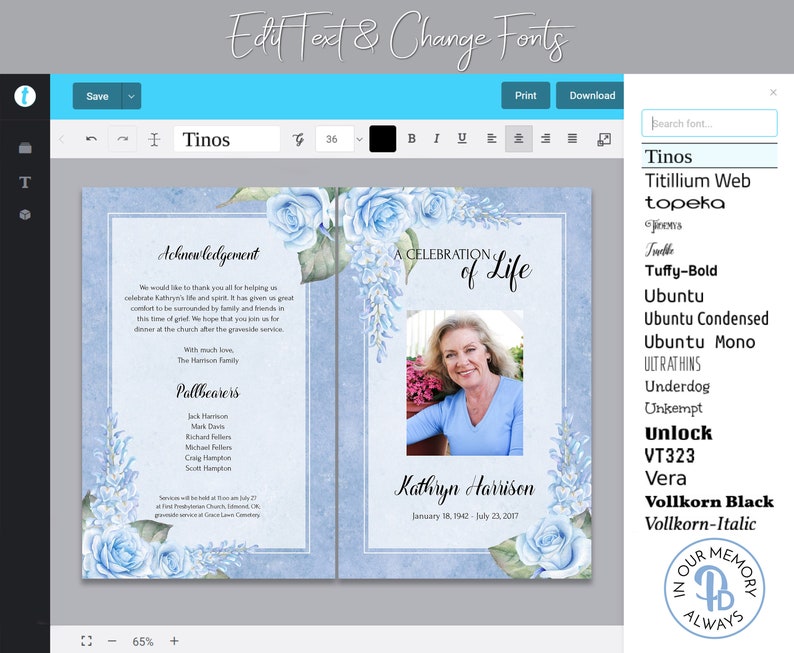Select the Underdog font
Screen dimensions: 794x653
click(x=677, y=387)
